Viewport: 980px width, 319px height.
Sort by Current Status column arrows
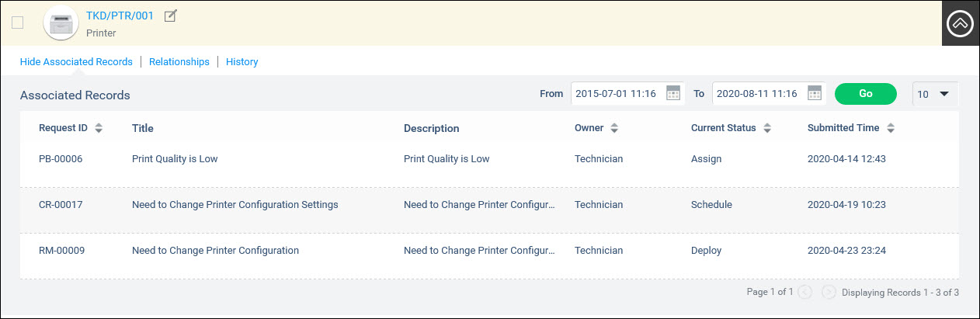pos(767,128)
